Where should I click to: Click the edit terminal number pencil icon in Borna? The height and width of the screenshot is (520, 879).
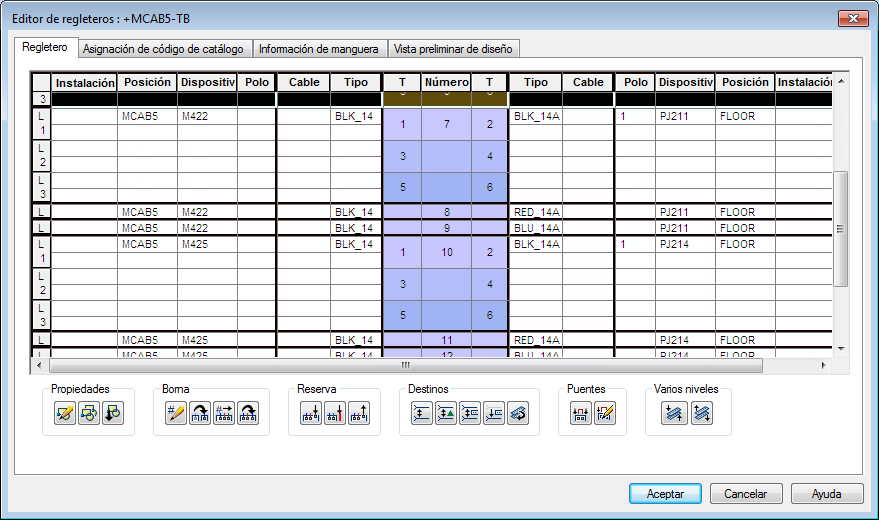(175, 414)
